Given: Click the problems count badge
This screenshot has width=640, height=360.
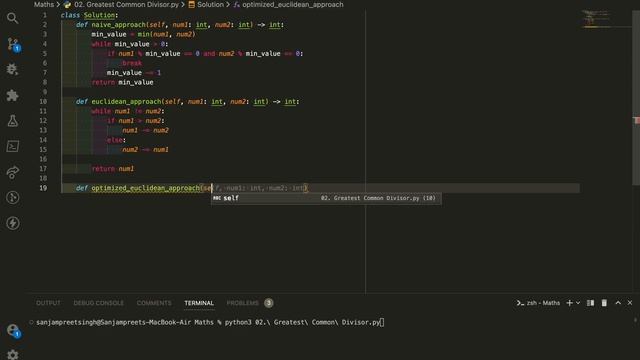Looking at the screenshot, I should (x=269, y=303).
